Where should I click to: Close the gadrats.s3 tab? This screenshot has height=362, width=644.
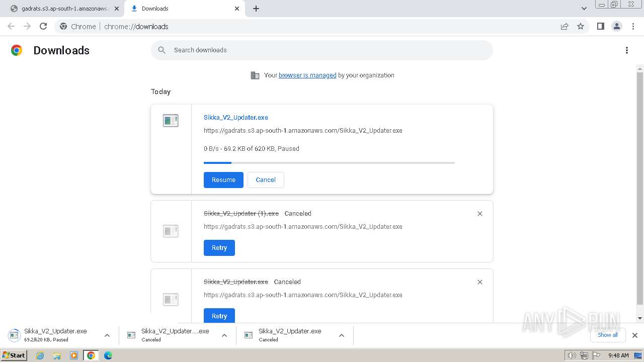click(117, 9)
